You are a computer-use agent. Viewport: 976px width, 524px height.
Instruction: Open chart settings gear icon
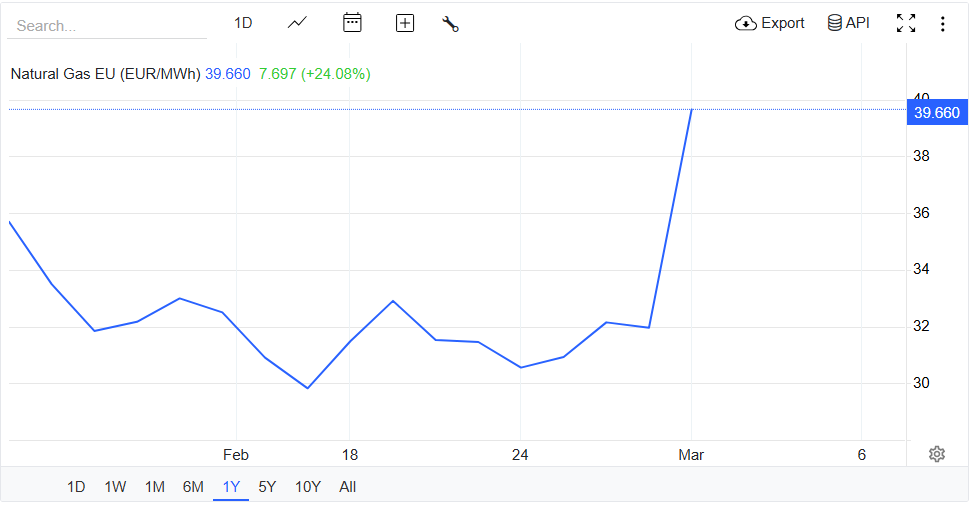(937, 454)
